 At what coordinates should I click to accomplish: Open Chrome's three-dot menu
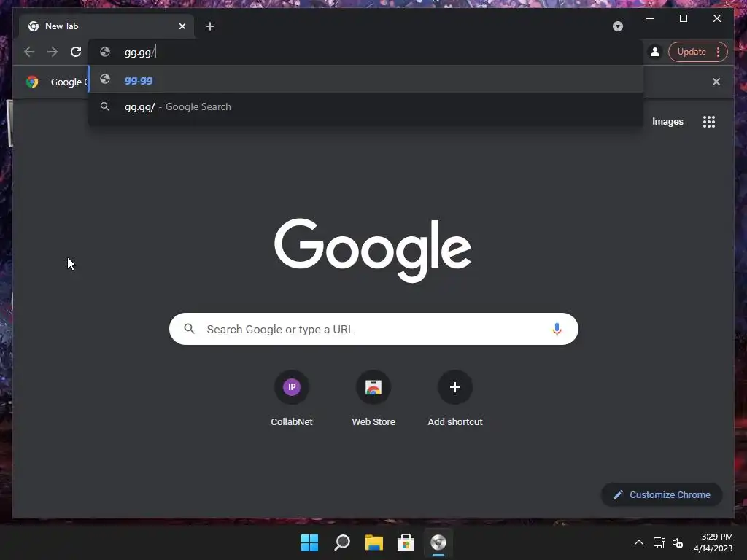click(718, 52)
